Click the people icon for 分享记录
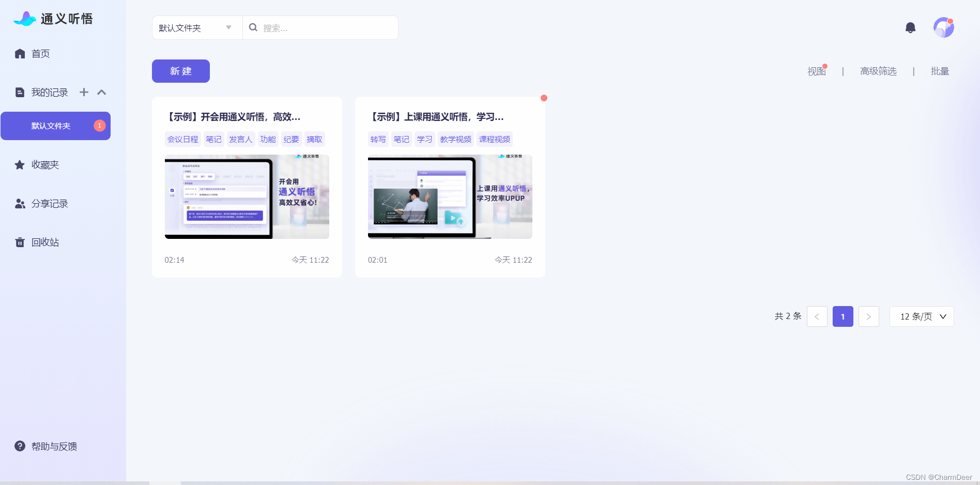980x485 pixels. point(20,204)
